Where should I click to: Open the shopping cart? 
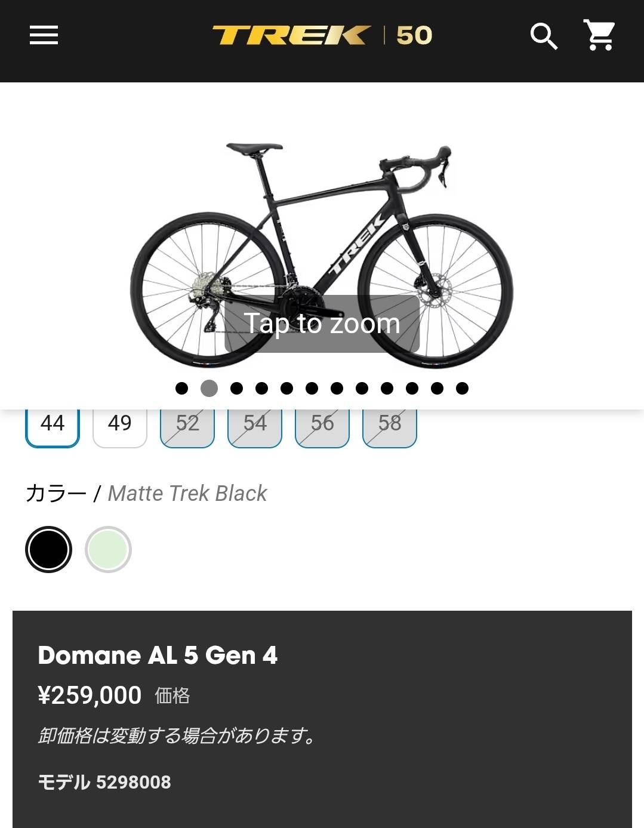[x=599, y=35]
